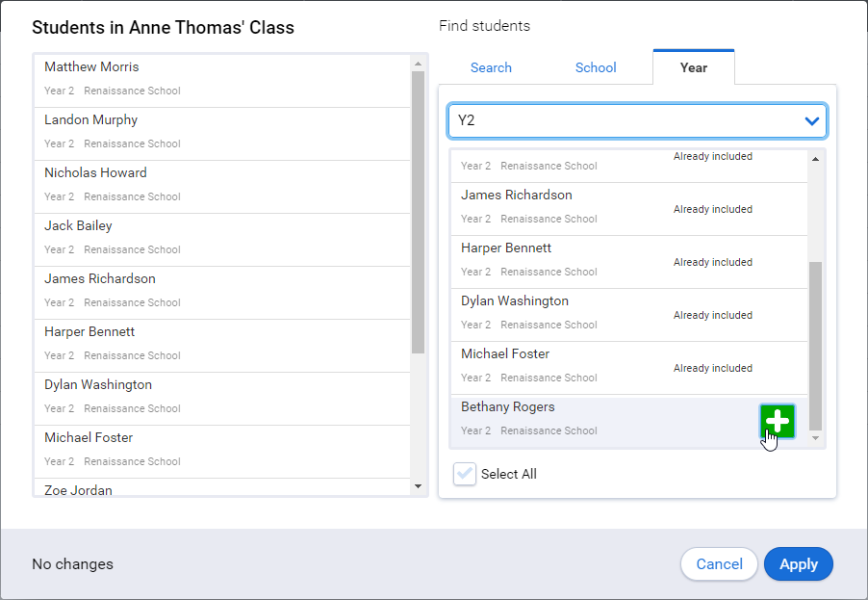The width and height of the screenshot is (868, 600).
Task: Click the found students scrollbar thumb
Action: pos(815,347)
